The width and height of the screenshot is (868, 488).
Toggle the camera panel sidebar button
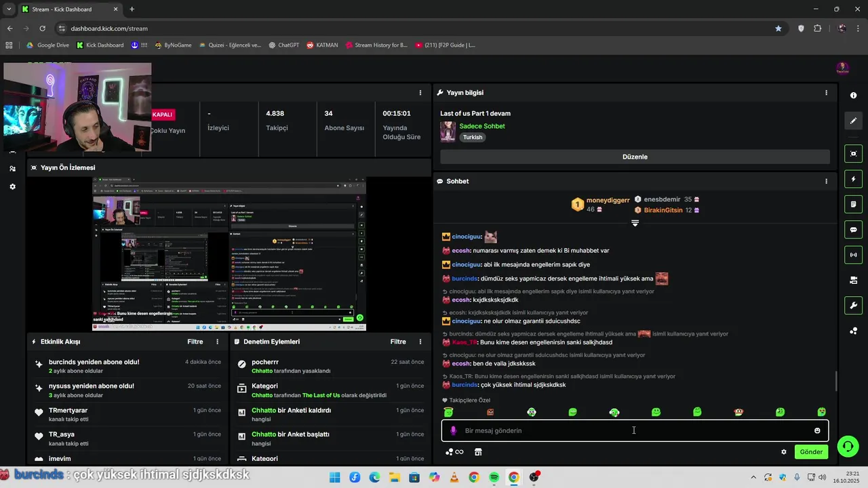853,280
